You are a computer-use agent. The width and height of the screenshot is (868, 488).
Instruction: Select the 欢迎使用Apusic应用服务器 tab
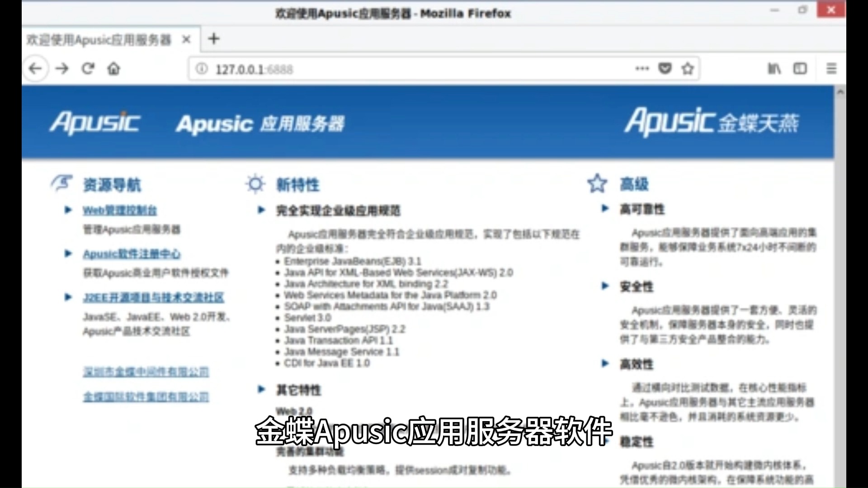pyautogui.click(x=99, y=40)
